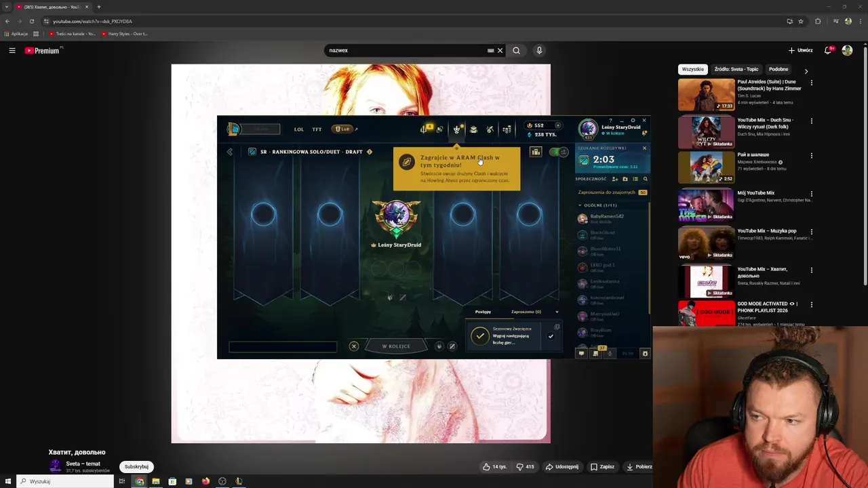The width and height of the screenshot is (868, 488).
Task: Click the friend list view icon
Action: coord(635,179)
